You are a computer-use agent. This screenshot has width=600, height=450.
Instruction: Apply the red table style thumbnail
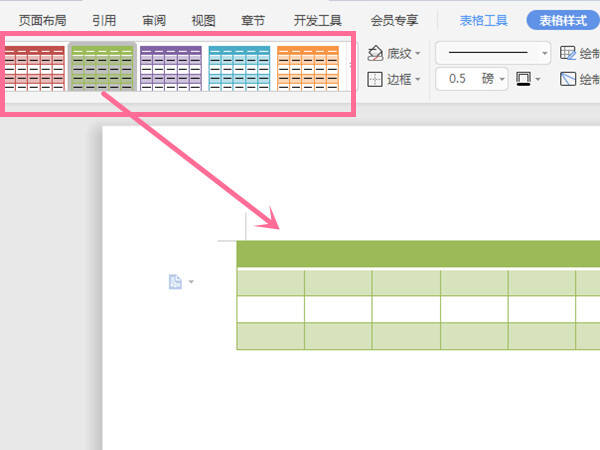point(34,68)
